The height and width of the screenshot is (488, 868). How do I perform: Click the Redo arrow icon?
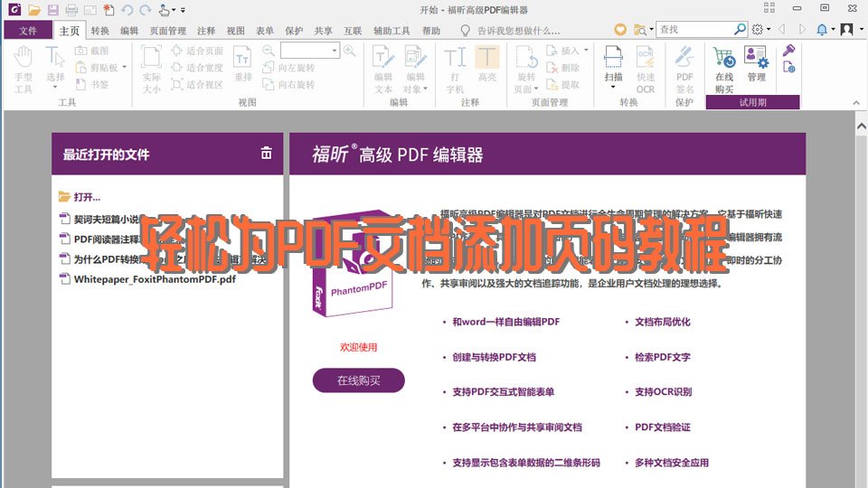[145, 10]
